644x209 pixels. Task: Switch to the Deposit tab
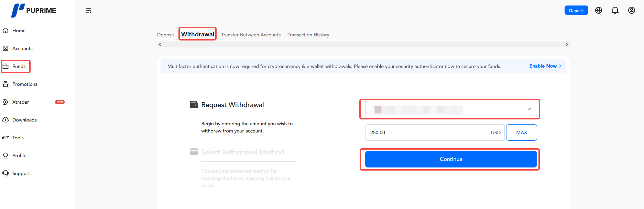[165, 35]
